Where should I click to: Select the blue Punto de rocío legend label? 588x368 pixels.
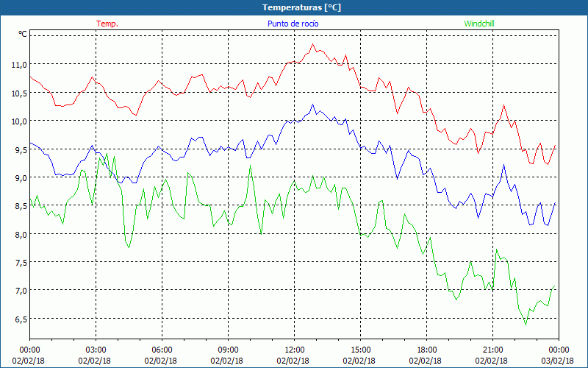(293, 24)
